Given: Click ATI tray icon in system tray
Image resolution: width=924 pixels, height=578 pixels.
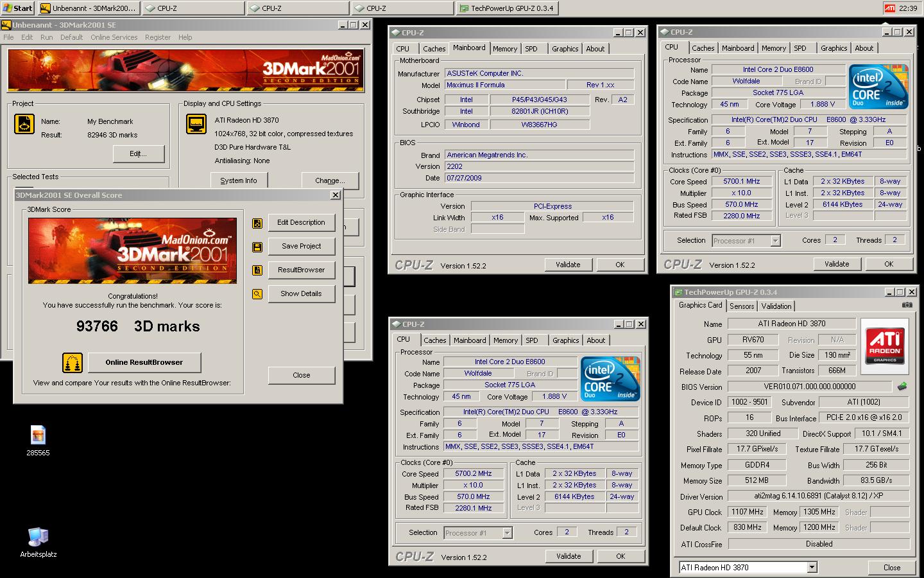Looking at the screenshot, I should click(889, 8).
